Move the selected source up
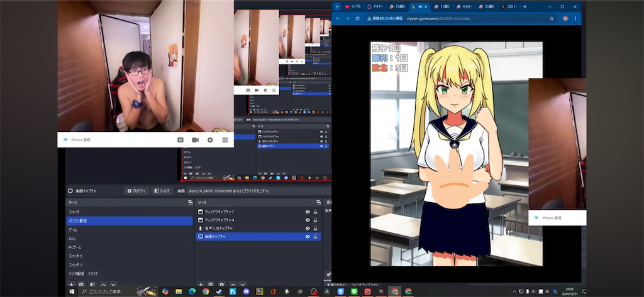Viewport: 644px width, 297px height. [233, 284]
